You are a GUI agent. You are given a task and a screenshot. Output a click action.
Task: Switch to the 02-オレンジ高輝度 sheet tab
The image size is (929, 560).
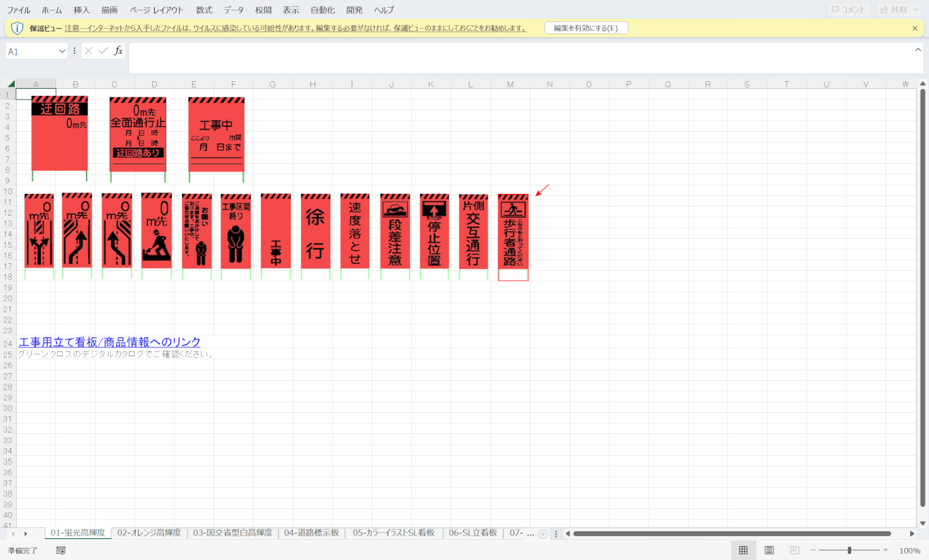click(x=149, y=533)
